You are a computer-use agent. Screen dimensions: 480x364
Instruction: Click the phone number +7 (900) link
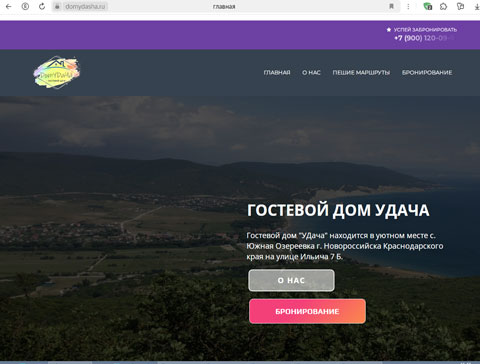[x=424, y=38]
